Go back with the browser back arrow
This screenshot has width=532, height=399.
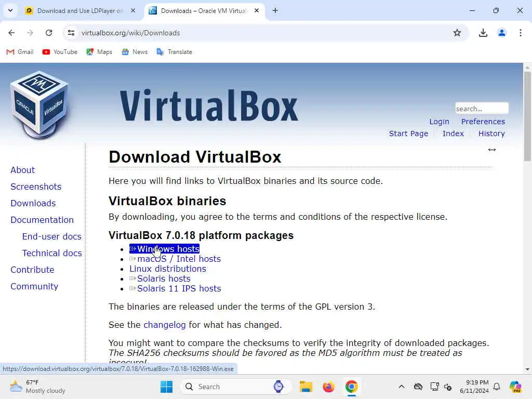pyautogui.click(x=11, y=33)
